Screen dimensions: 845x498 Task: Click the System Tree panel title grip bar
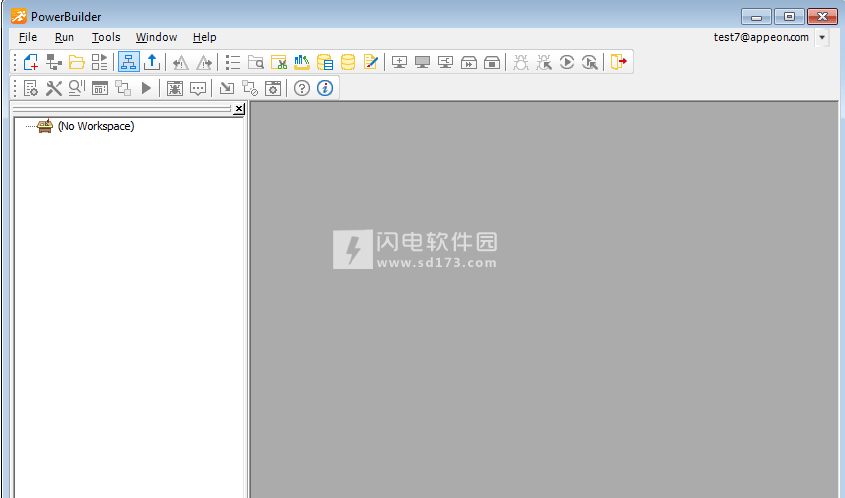tap(122, 109)
